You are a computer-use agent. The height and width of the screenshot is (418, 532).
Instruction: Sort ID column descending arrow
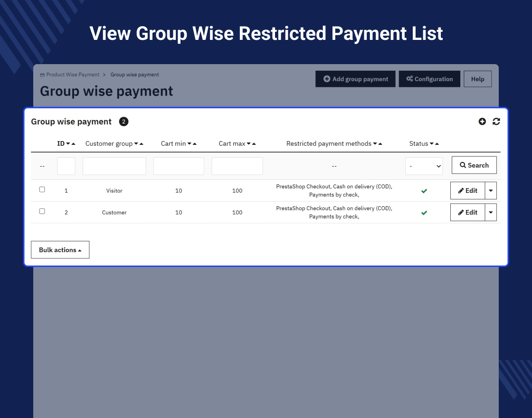pyautogui.click(x=68, y=144)
